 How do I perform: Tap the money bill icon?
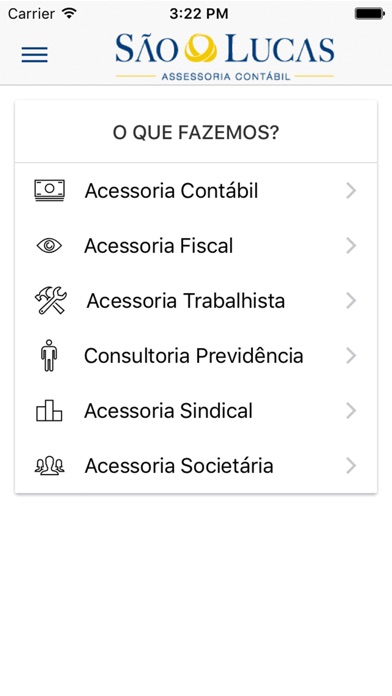coord(49,190)
